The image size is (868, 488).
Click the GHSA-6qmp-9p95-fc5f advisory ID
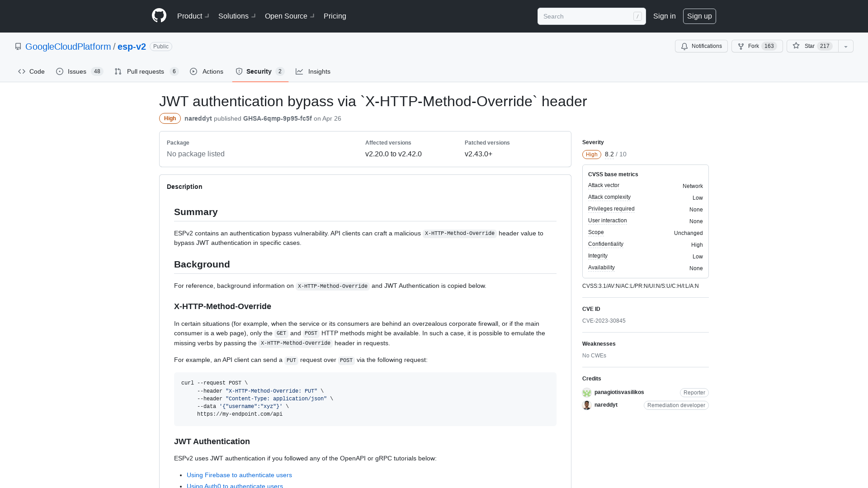tap(278, 118)
